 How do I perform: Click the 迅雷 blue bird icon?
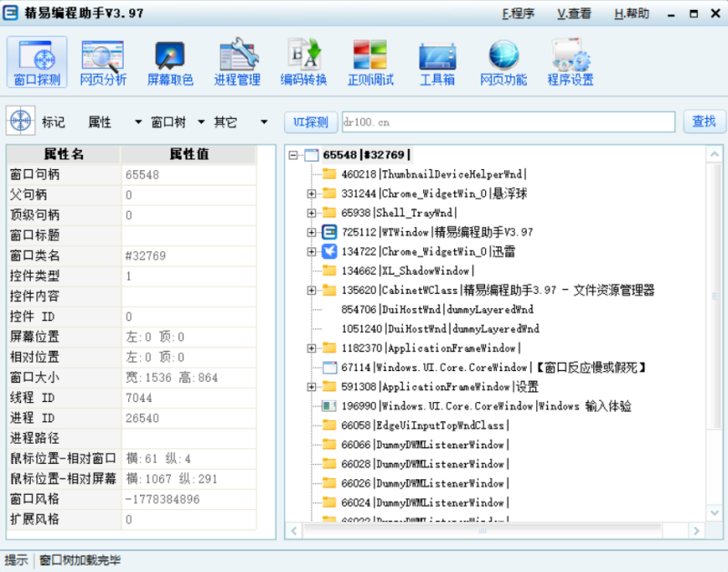click(x=329, y=251)
